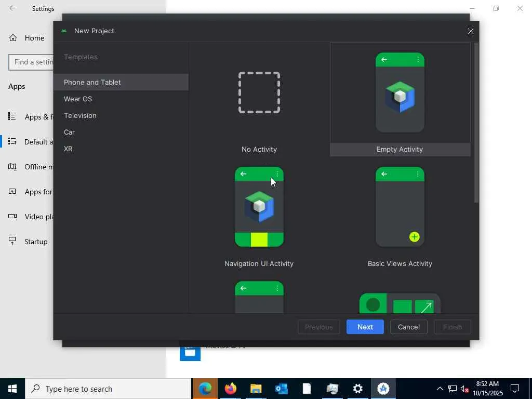Open Default apps in Settings sidebar
The width and height of the screenshot is (532, 399).
click(x=31, y=141)
